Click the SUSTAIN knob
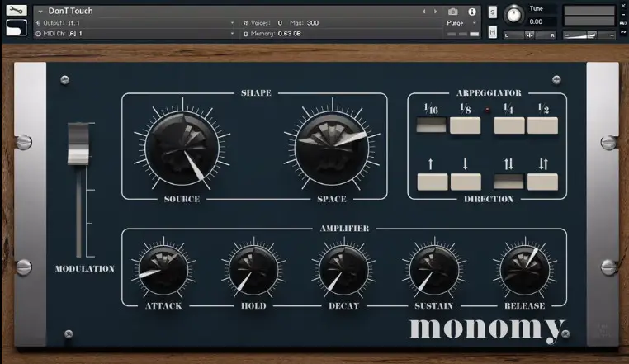 click(x=434, y=270)
